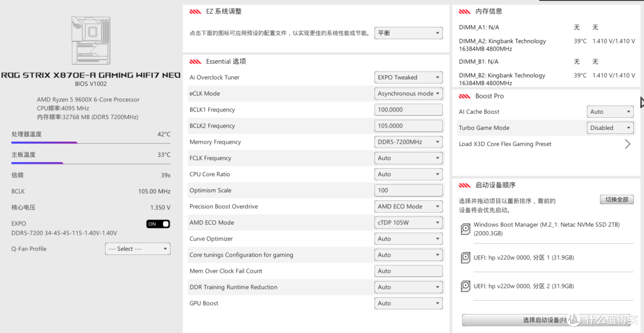Image resolution: width=644 pixels, height=333 pixels.
Task: Select the hp v220w 分区 1 disk icon
Action: (465, 257)
